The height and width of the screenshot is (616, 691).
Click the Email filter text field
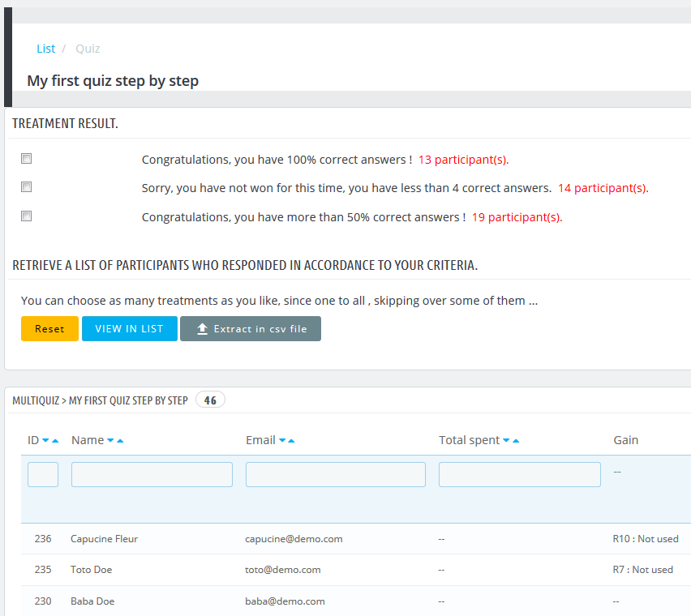click(335, 474)
